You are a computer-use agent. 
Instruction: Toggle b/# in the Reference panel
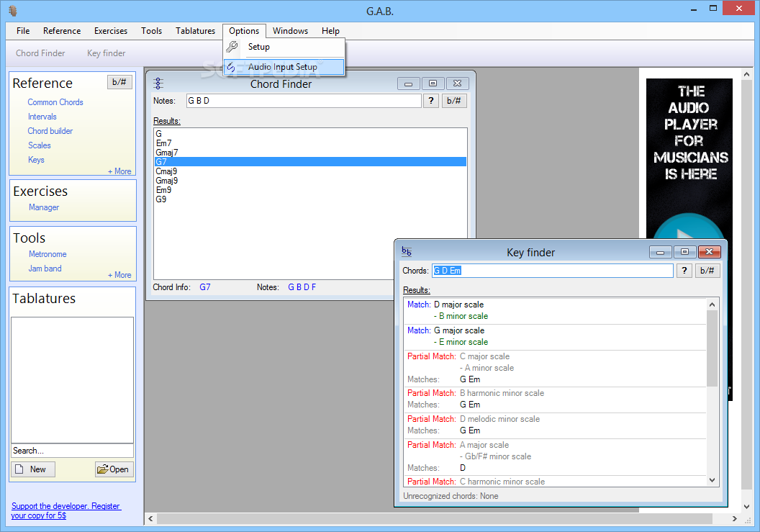tap(119, 82)
